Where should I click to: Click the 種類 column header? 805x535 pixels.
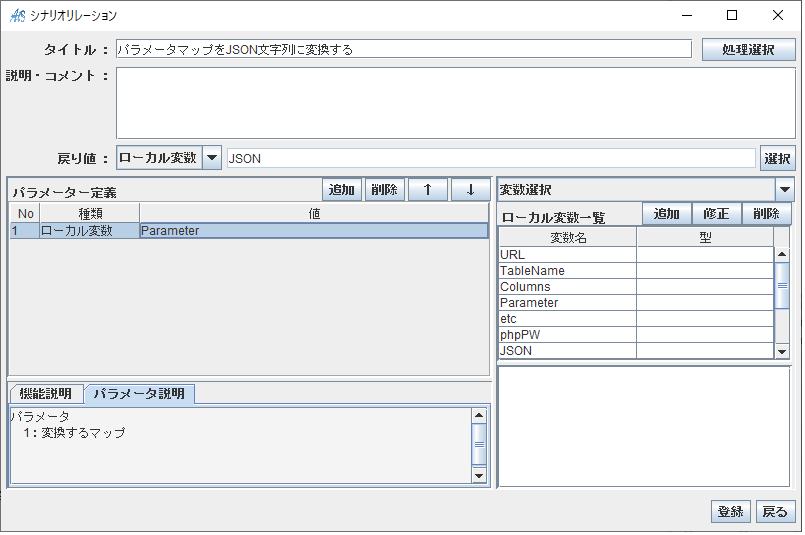[90, 214]
